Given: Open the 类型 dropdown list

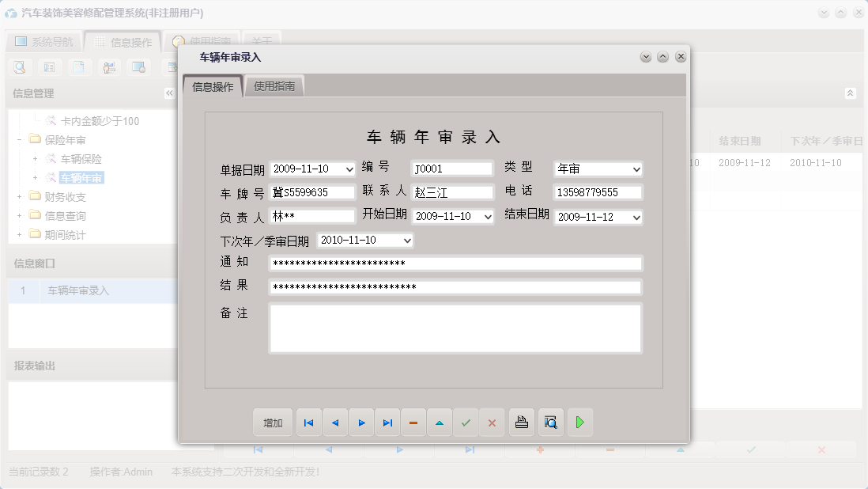Looking at the screenshot, I should click(636, 168).
